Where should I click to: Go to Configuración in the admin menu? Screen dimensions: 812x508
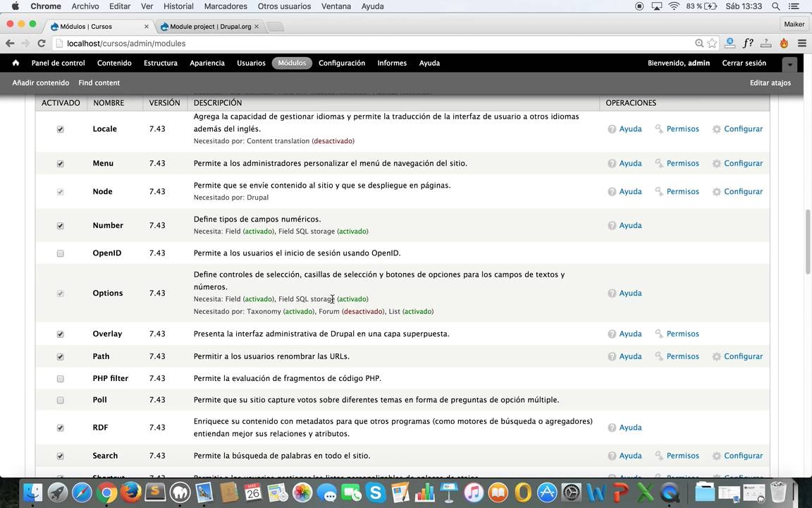[x=342, y=63]
